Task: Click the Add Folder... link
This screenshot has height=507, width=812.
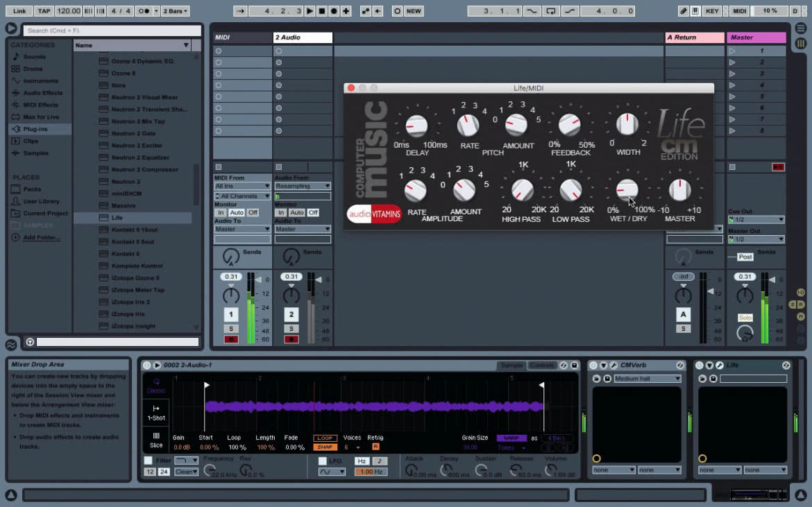Action: click(x=42, y=237)
